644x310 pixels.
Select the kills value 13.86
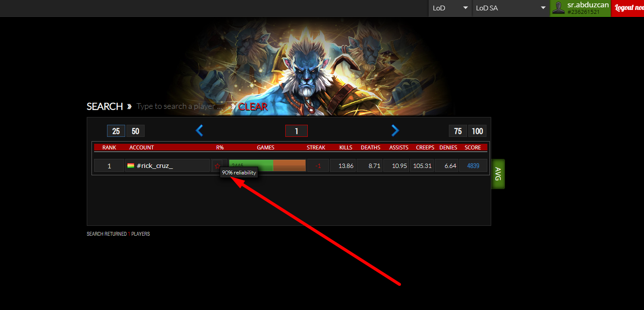343,166
